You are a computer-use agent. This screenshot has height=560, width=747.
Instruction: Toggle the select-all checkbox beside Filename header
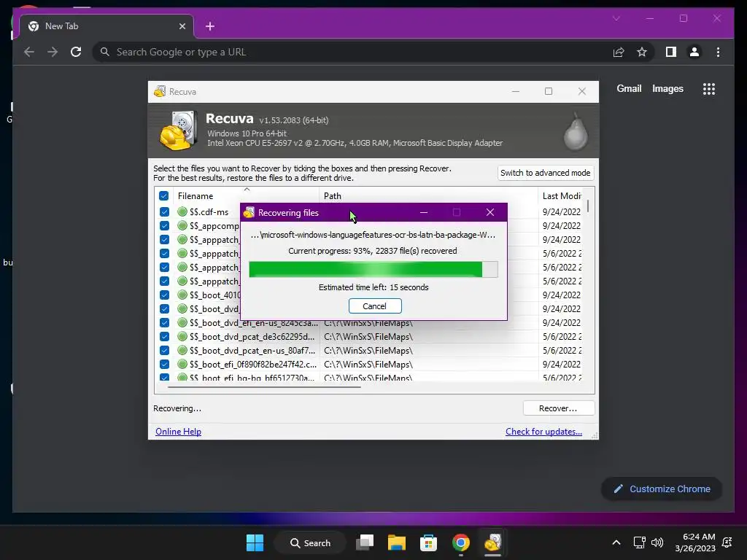pos(164,195)
